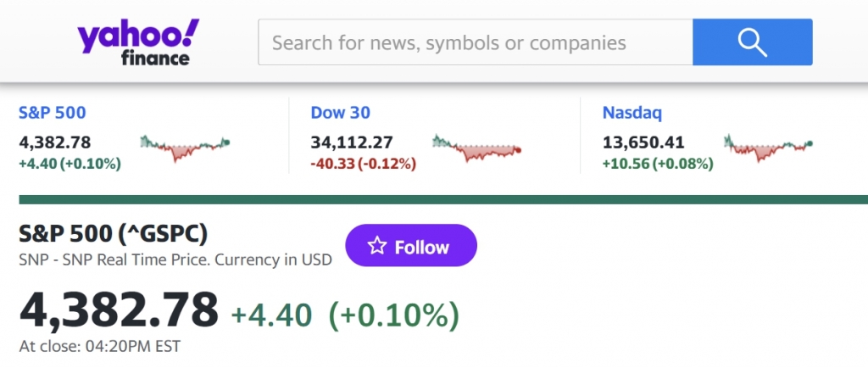Click the Nasdaq sparkline chart

pyautogui.click(x=768, y=148)
